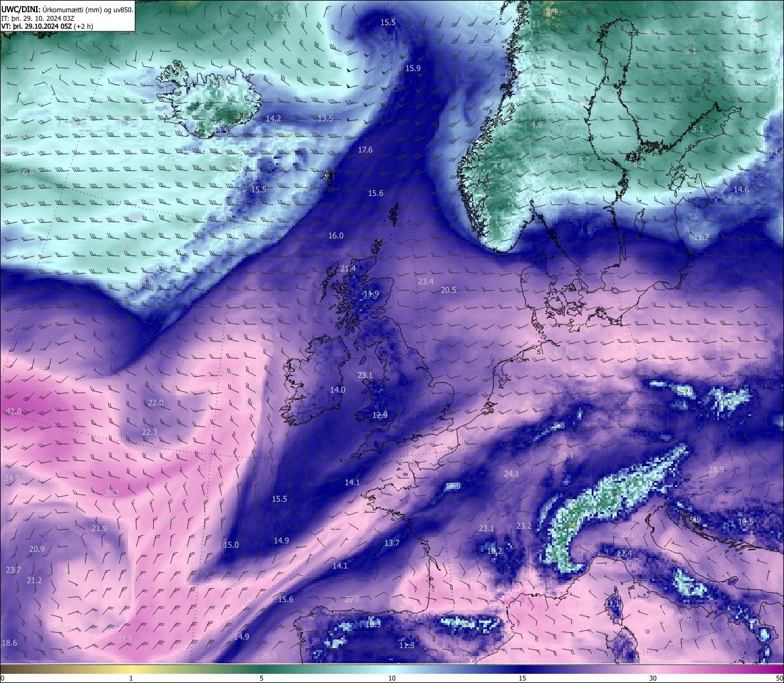The image size is (784, 683).
Task: Click the 42.0 value at the western edge
Action: [x=13, y=411]
